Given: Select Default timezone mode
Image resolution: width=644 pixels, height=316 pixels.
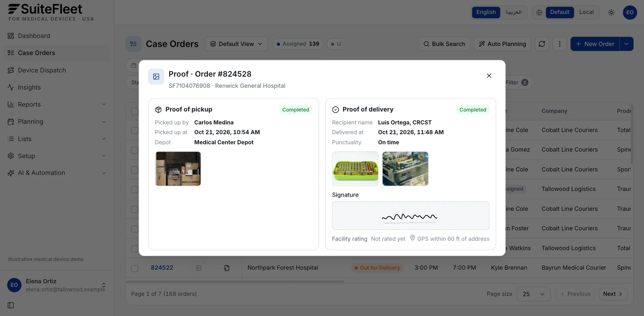Looking at the screenshot, I should tap(559, 12).
